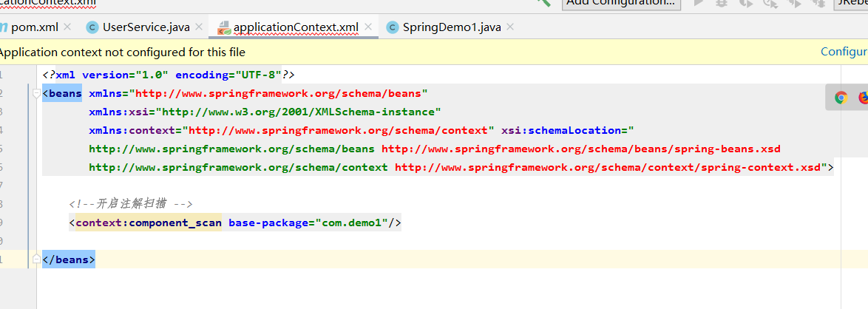
Task: Click inside the context:component_scan tag text
Action: click(148, 223)
